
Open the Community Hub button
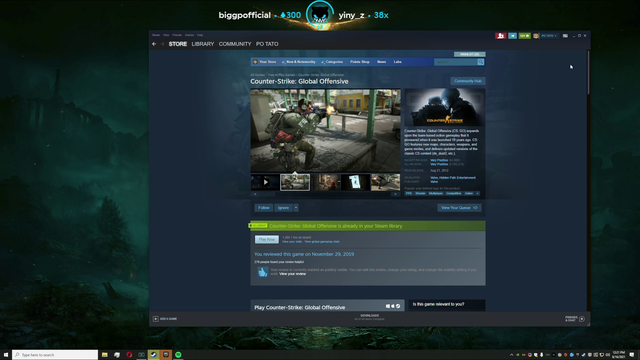[468, 81]
